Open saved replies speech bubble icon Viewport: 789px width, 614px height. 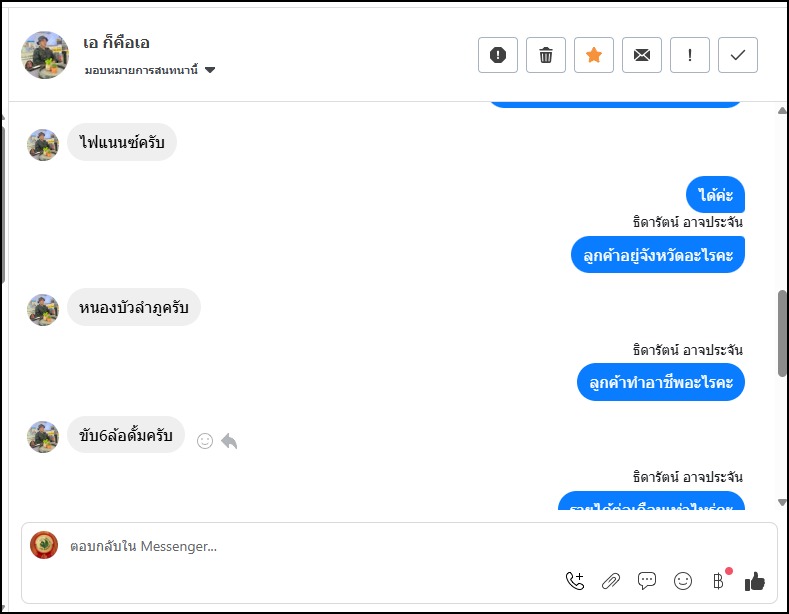[x=647, y=580]
